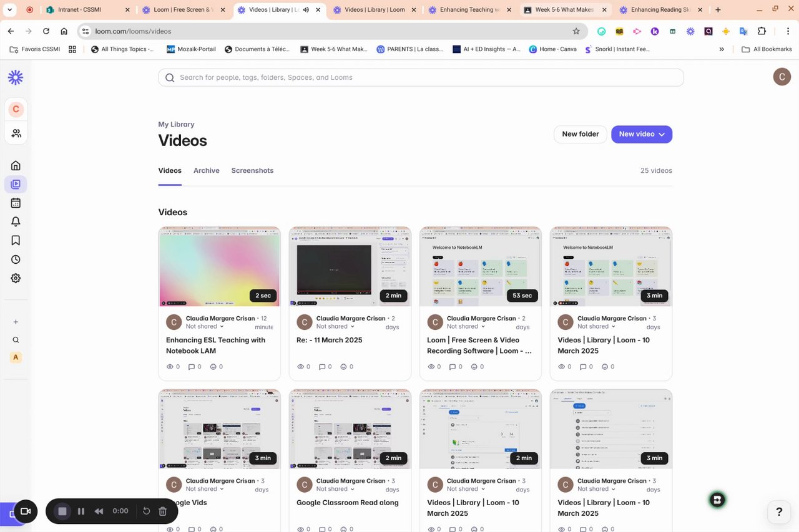Open the Meetings calendar sidebar icon
799x532 pixels.
[16, 203]
